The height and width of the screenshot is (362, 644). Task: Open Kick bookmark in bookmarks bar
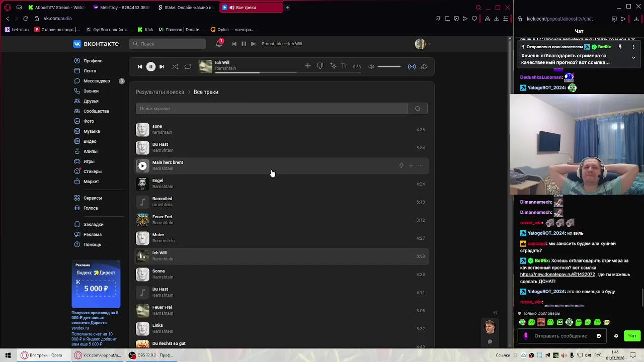click(145, 30)
